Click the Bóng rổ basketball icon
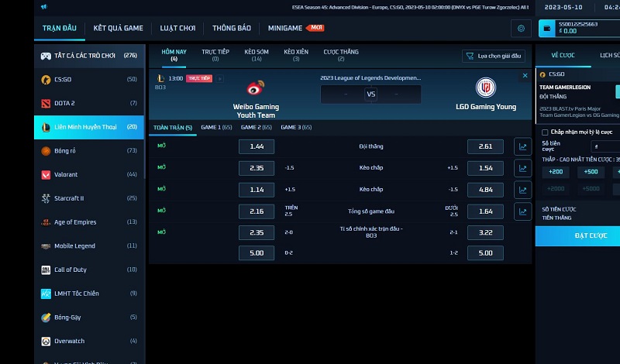Image resolution: width=620 pixels, height=364 pixels. click(46, 151)
